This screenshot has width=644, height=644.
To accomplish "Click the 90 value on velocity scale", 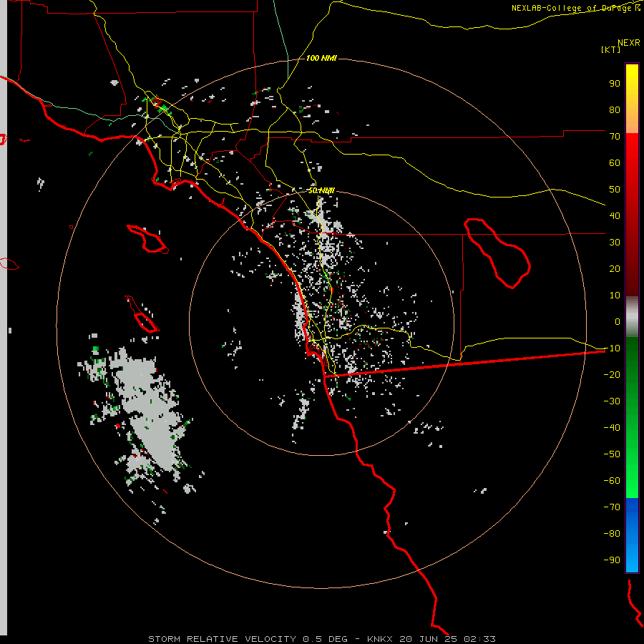I will coord(615,84).
